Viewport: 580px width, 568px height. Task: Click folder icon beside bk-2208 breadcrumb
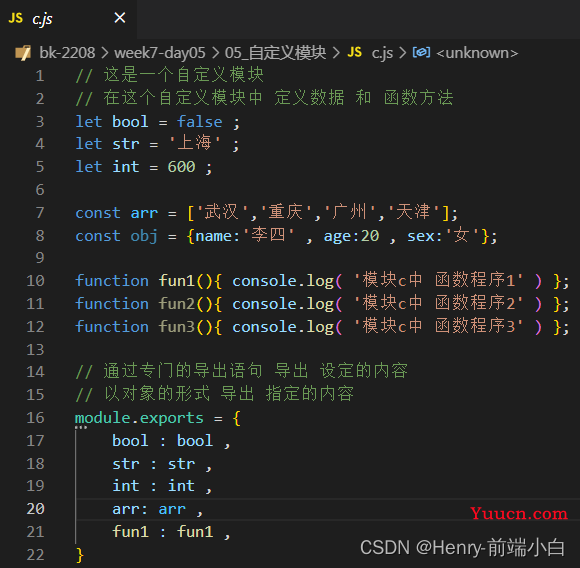click(23, 53)
